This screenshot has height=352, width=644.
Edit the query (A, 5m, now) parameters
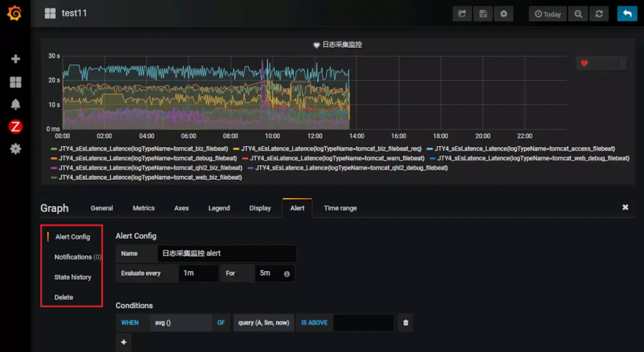(x=264, y=322)
